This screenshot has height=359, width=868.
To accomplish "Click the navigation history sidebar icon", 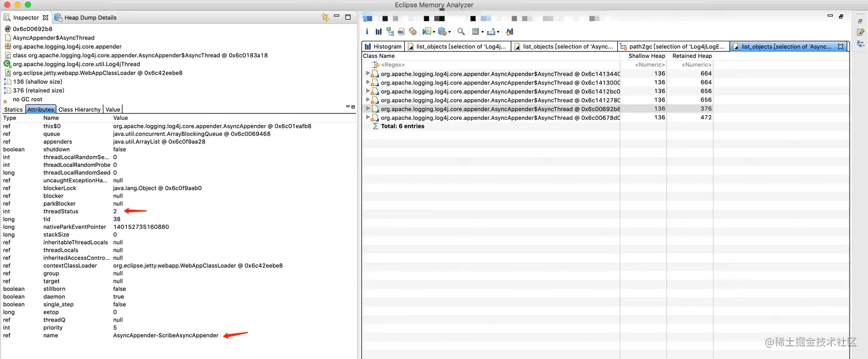I will tap(860, 44).
